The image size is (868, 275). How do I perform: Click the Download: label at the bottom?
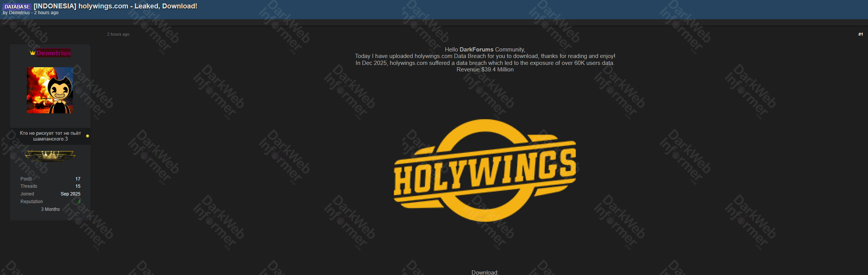coord(485,272)
